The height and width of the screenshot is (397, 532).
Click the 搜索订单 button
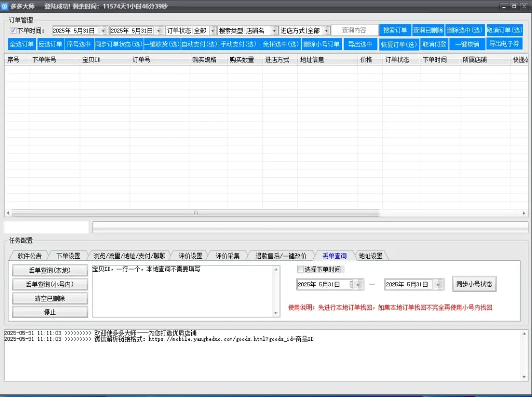tap(395, 30)
